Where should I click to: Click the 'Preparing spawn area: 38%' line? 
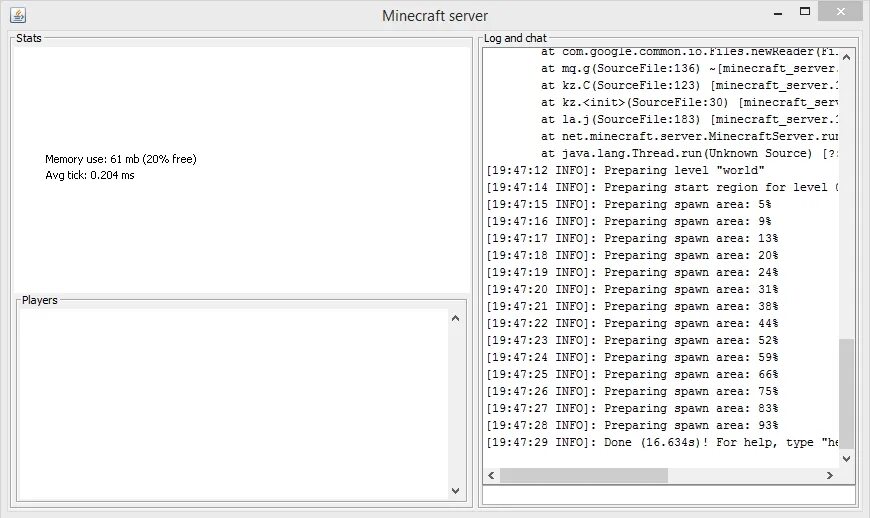coord(632,306)
